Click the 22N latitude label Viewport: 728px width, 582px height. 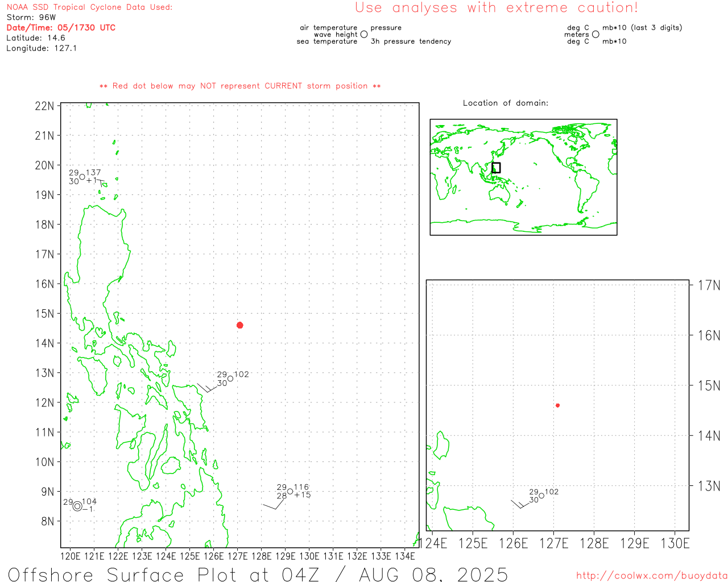coord(45,106)
